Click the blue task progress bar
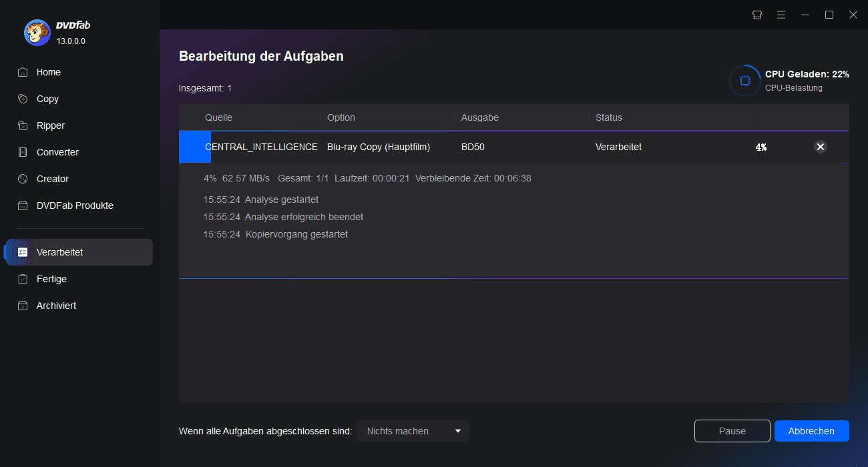Screen dimensions: 868x467 [195, 147]
